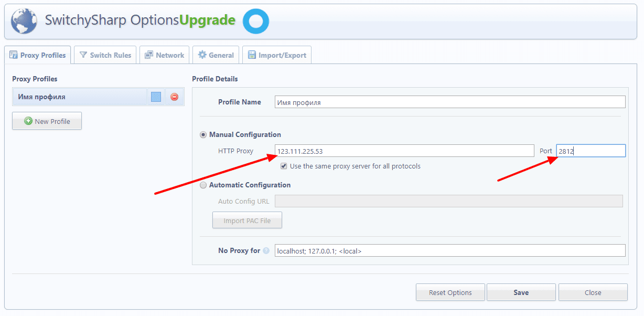Viewport: 644px width, 316px height.
Task: Click the blue ring donate icon in the header
Action: pos(256,21)
